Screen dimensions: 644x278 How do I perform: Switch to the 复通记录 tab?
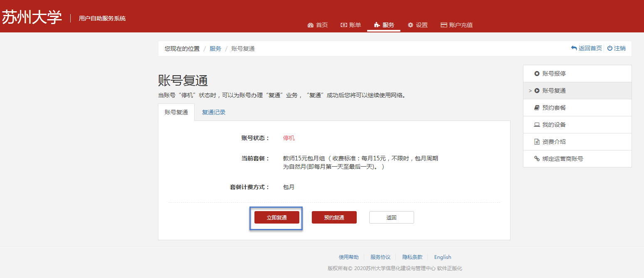pyautogui.click(x=214, y=112)
